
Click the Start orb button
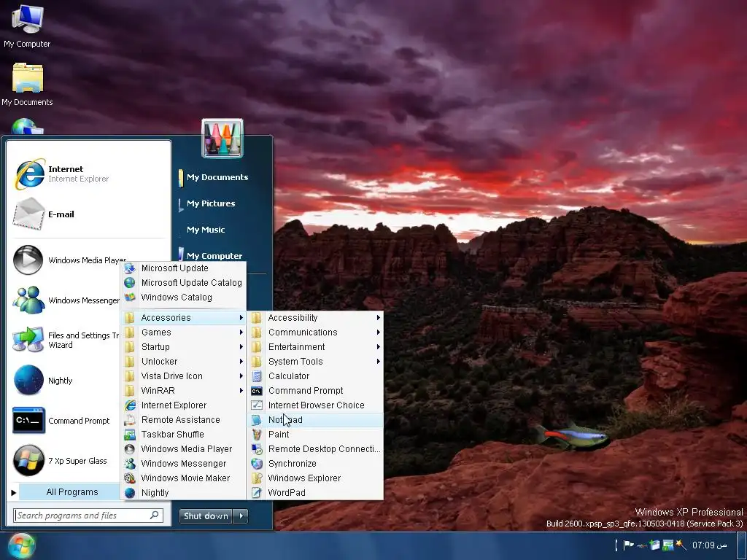[21, 545]
